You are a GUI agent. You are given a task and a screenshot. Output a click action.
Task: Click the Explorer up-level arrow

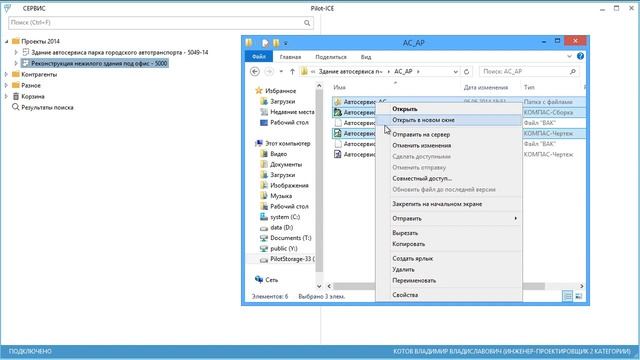point(292,71)
